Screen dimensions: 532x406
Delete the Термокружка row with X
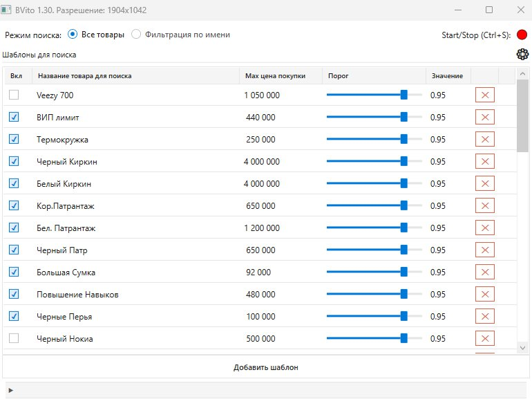pyautogui.click(x=484, y=140)
